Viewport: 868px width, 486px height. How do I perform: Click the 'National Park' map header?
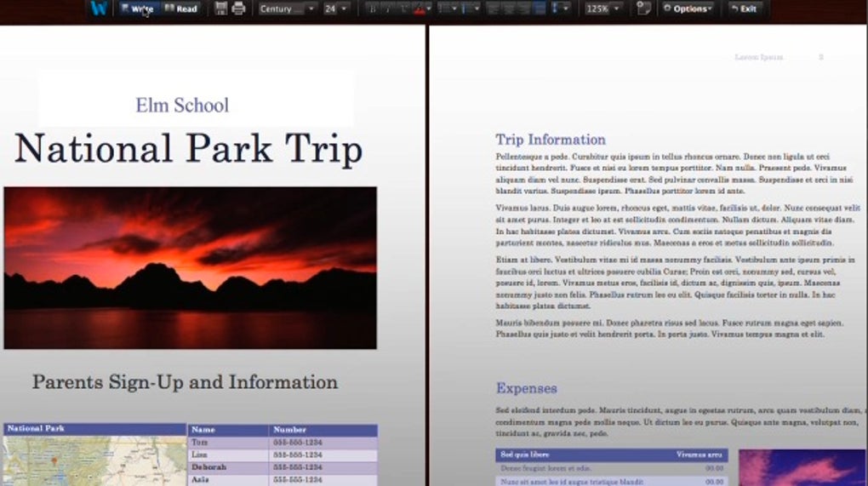coord(94,428)
